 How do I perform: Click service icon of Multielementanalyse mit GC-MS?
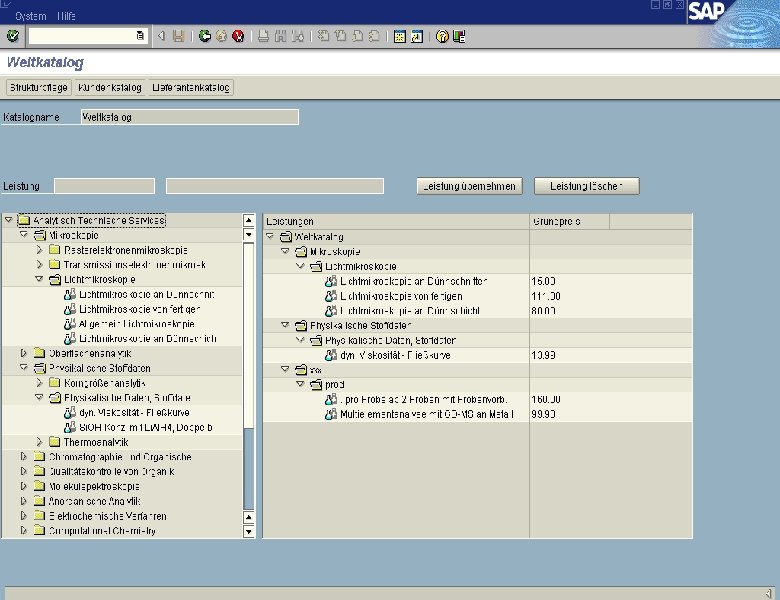[331, 414]
